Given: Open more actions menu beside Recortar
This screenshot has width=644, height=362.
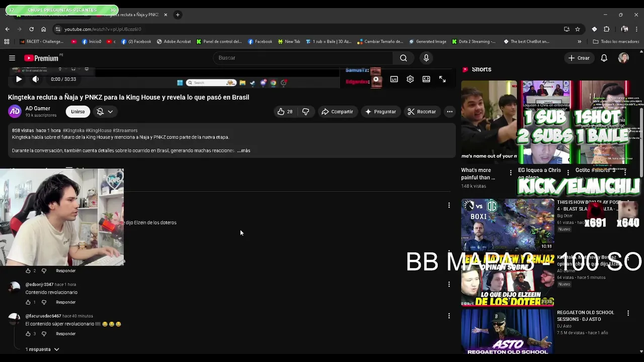Looking at the screenshot, I should (x=449, y=112).
